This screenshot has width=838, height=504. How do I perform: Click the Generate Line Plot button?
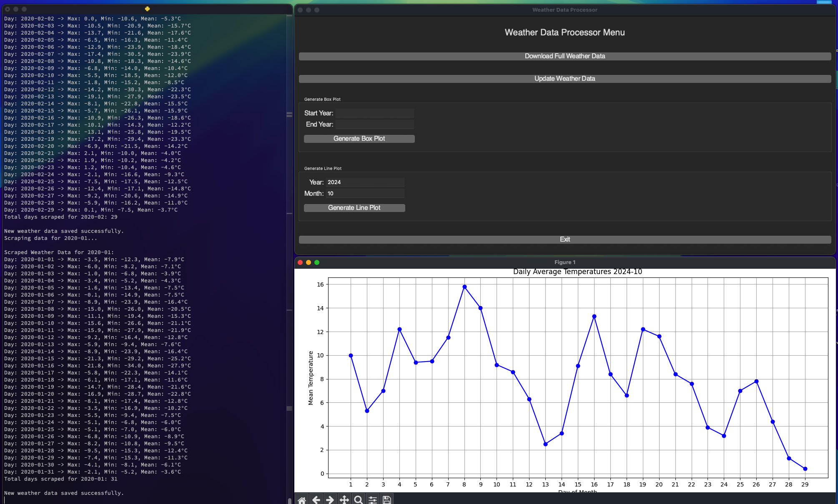[354, 208]
